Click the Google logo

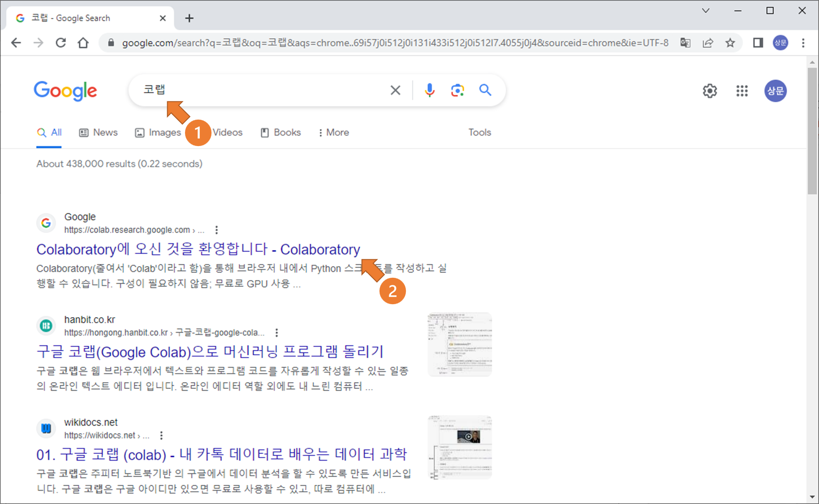[x=65, y=91]
